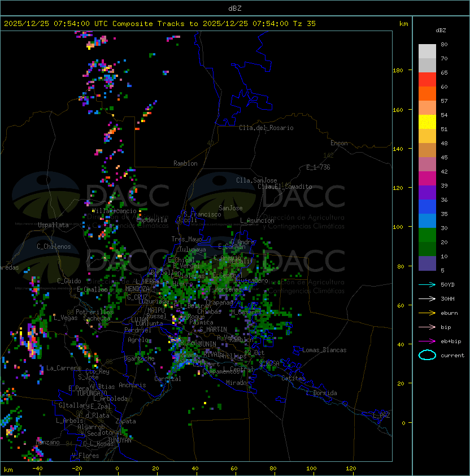Click the gold 51 dBZ legend swatch
Viewport: 470px width, 476px height.
427,136
